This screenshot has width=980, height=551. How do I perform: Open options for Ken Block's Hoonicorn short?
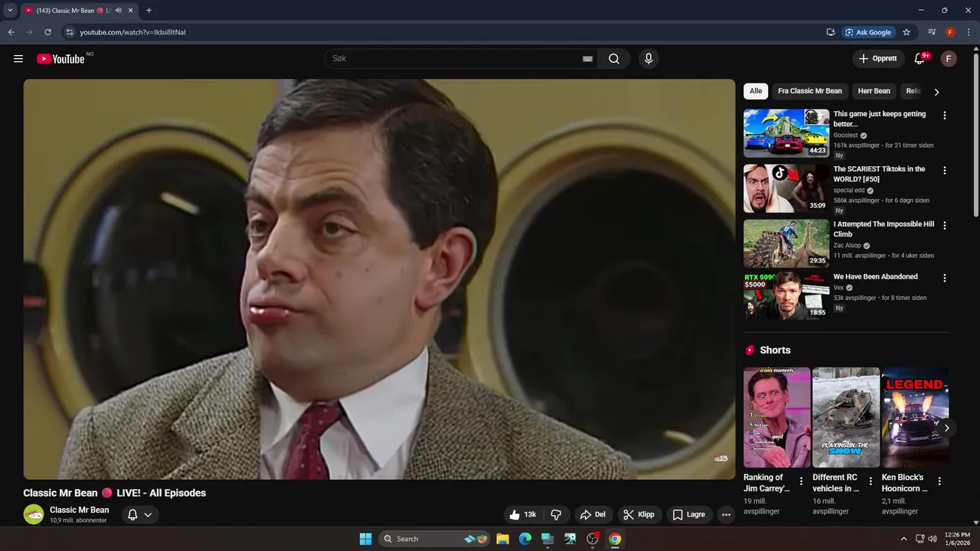coord(939,481)
